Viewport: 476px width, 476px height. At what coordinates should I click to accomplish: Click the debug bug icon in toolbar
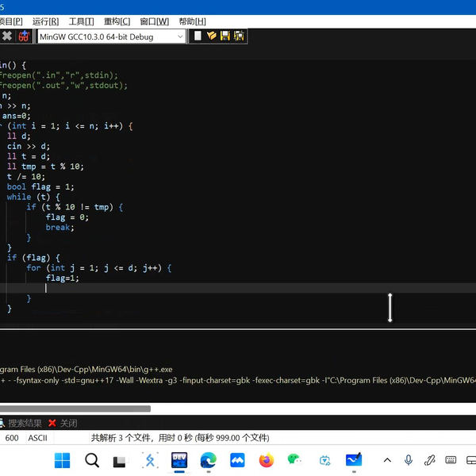(25, 36)
